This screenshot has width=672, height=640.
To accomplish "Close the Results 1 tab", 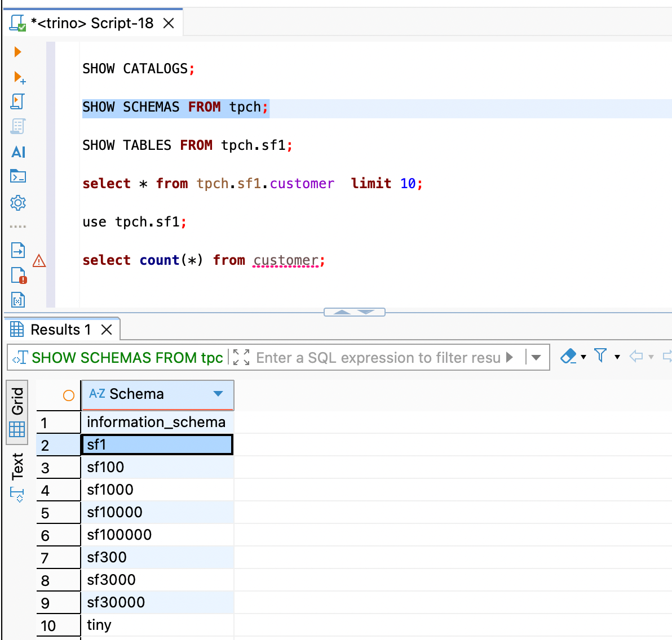I will [107, 330].
